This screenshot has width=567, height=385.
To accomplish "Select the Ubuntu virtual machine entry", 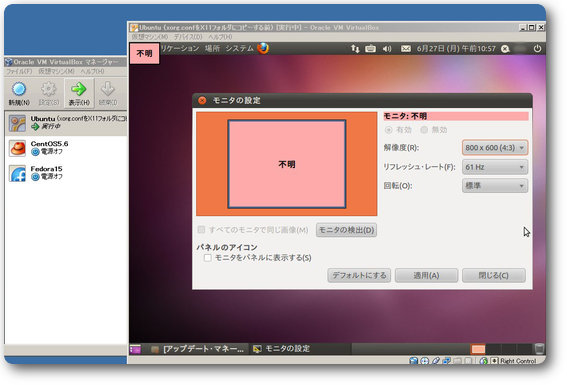I will [x=66, y=123].
